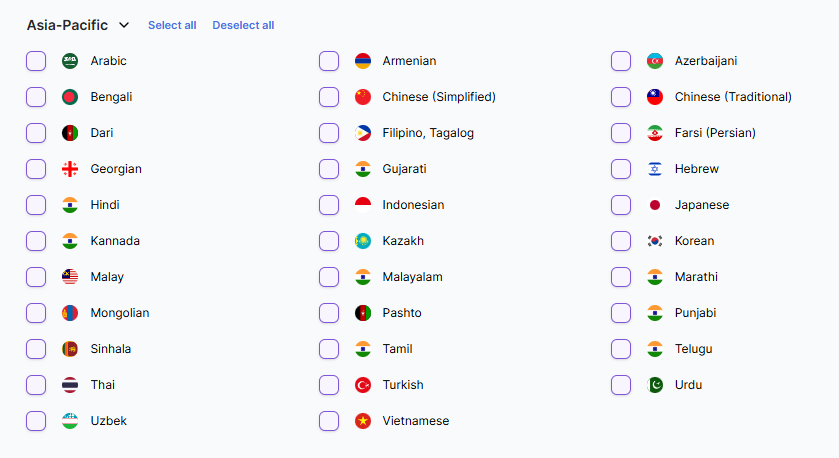839x458 pixels.
Task: Click the Kazakhstan flag icon beside Kazakh
Action: point(362,241)
